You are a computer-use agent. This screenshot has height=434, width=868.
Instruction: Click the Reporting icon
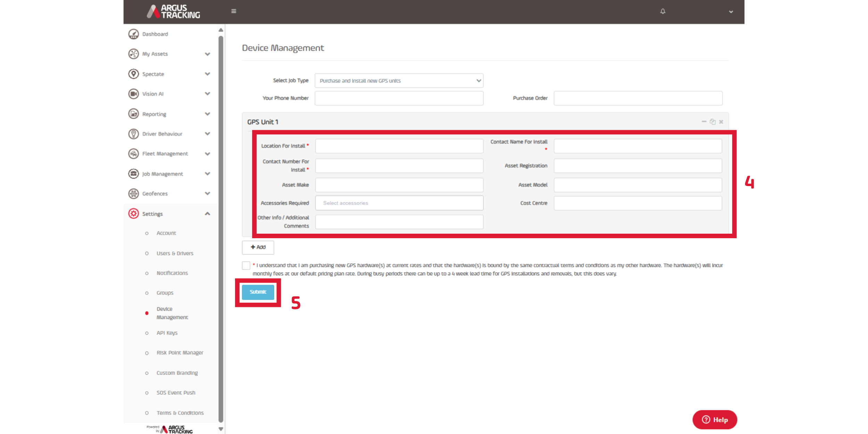pyautogui.click(x=133, y=114)
